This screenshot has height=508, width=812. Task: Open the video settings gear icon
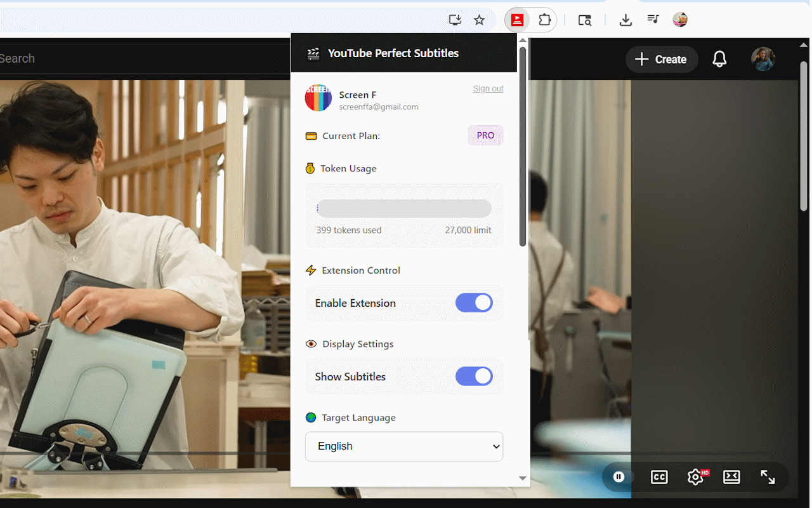(695, 477)
